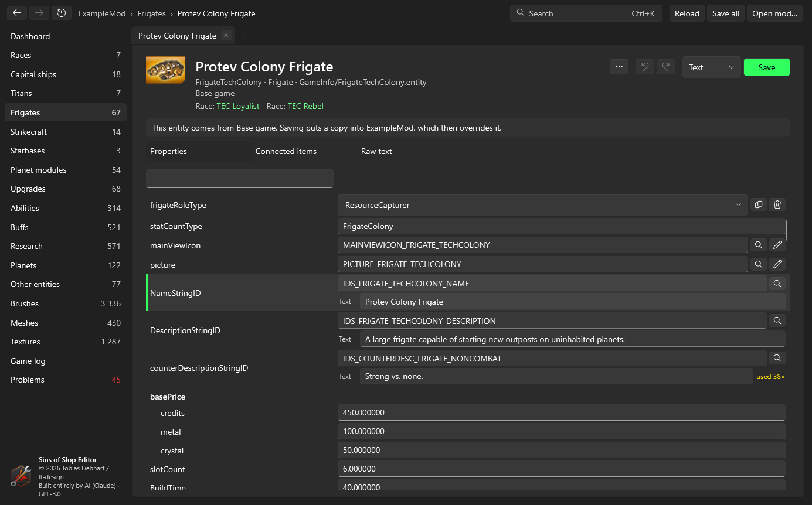Click the undo arrow button
812x505 pixels.
pyautogui.click(x=645, y=67)
